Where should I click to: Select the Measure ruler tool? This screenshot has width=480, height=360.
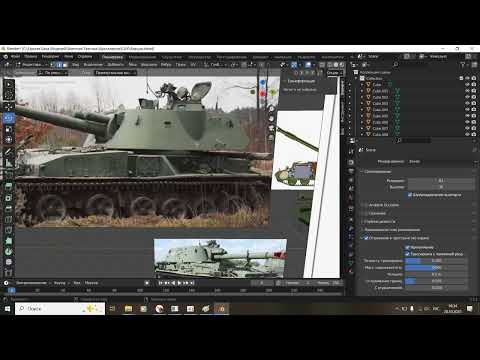coord(9,163)
